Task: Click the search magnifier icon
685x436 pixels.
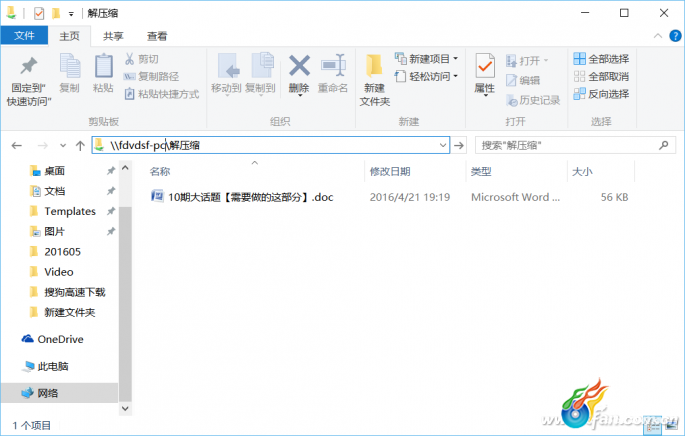Action: [664, 145]
